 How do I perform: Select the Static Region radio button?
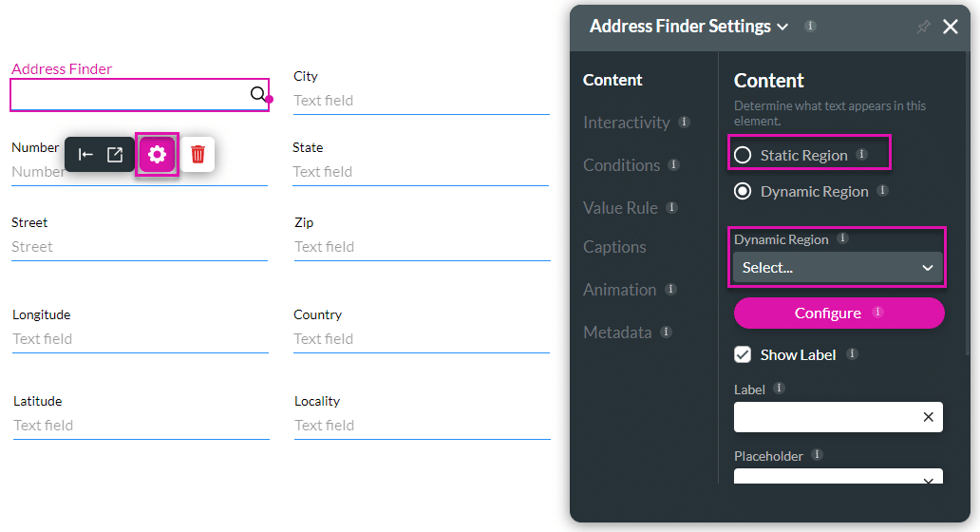743,155
